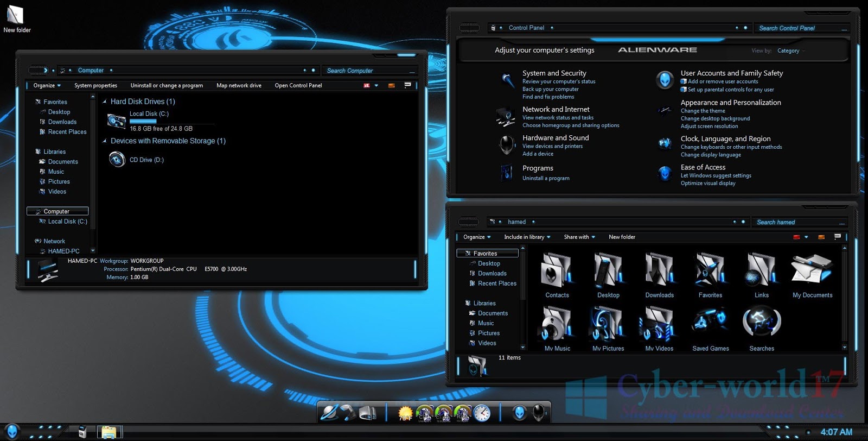Click the System and Security category icon
This screenshot has height=441, width=868.
pos(507,80)
